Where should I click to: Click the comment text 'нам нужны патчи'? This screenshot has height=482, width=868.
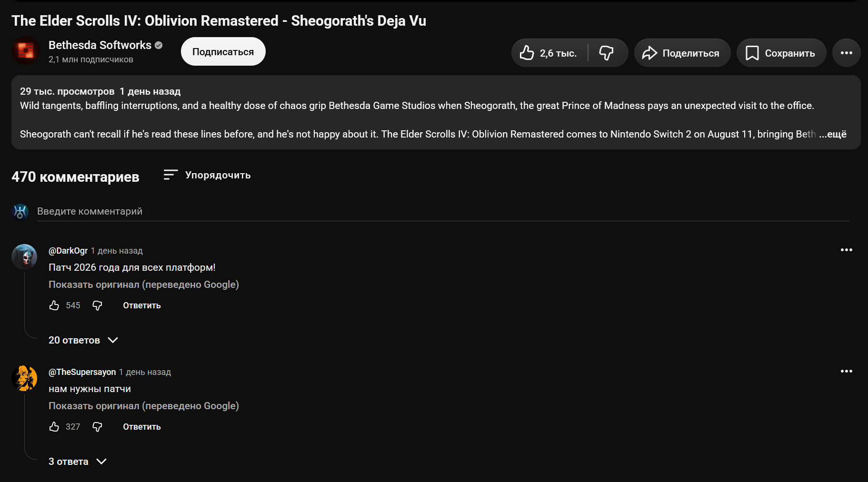point(90,389)
